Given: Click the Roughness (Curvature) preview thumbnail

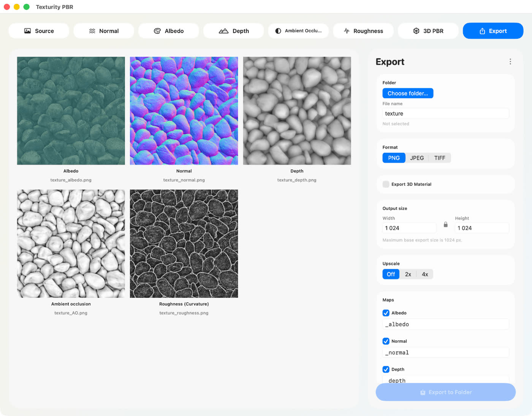Looking at the screenshot, I should pos(184,244).
